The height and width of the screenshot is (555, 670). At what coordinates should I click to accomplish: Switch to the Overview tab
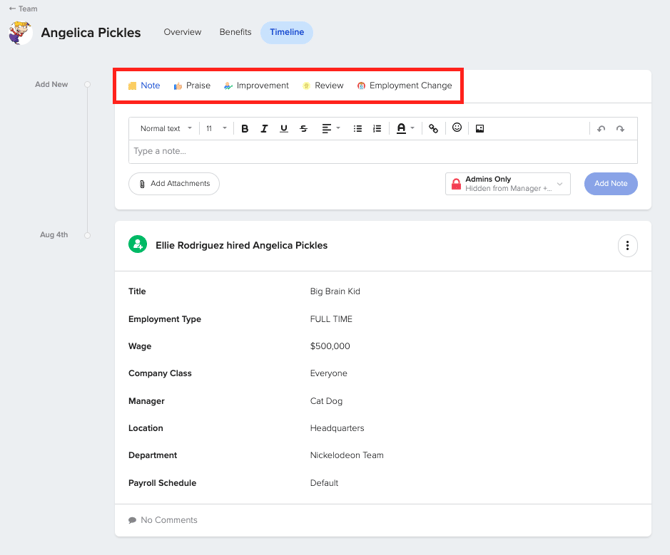182,32
